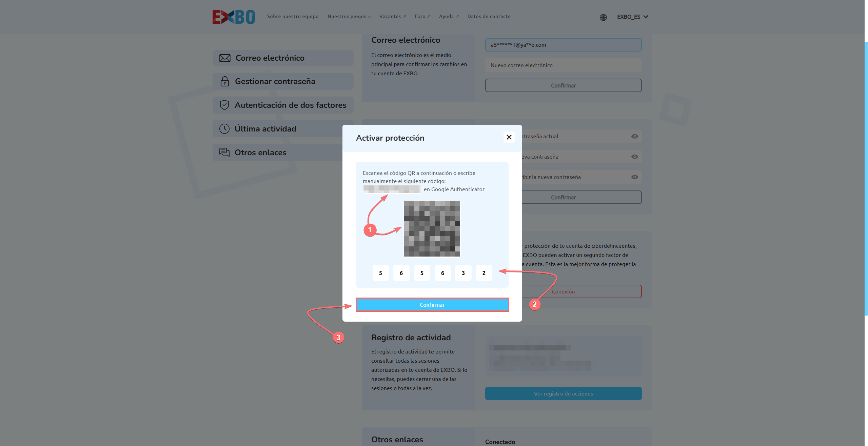
Task: Open the Foro link
Action: tap(422, 16)
